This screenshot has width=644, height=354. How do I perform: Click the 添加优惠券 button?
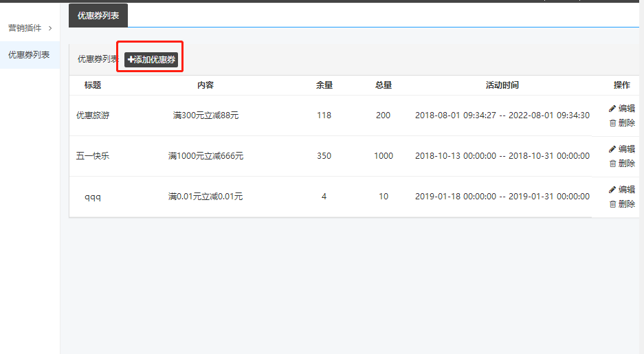151,60
